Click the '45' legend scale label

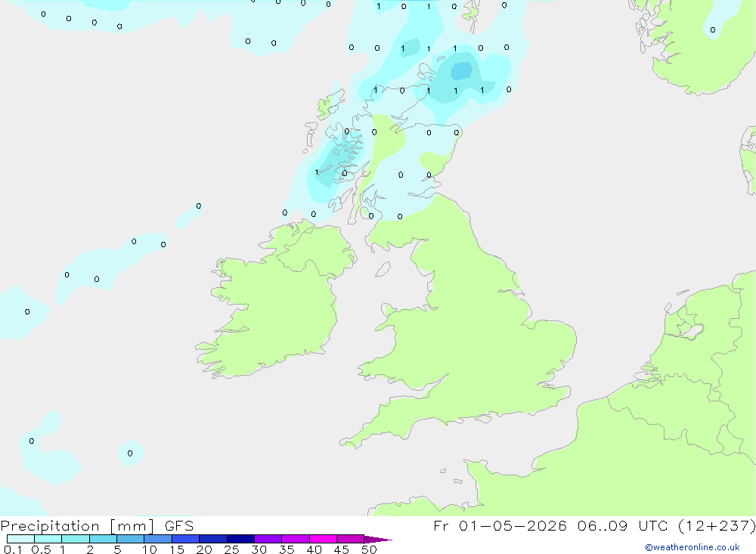pos(342,549)
